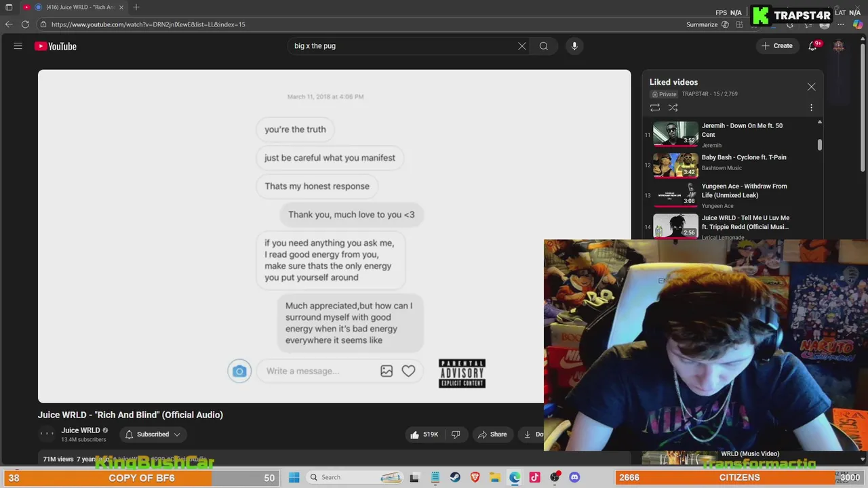Open YouTube notifications bell
868x488 pixels.
coord(812,46)
